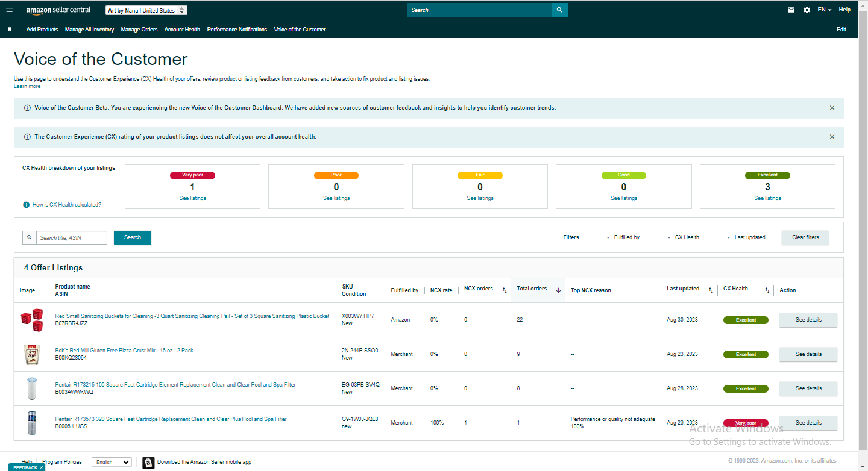Expand the Fulfilled by filter
Screen dimensions: 868x471
[623, 237]
